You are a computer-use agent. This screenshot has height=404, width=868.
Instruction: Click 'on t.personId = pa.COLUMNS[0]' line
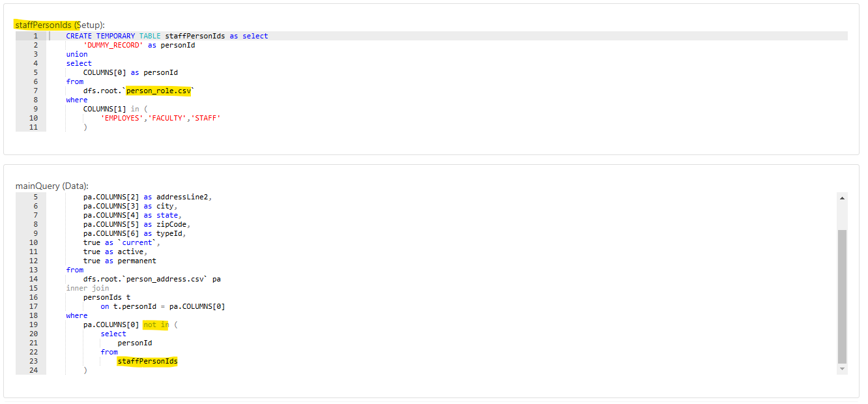pos(163,306)
